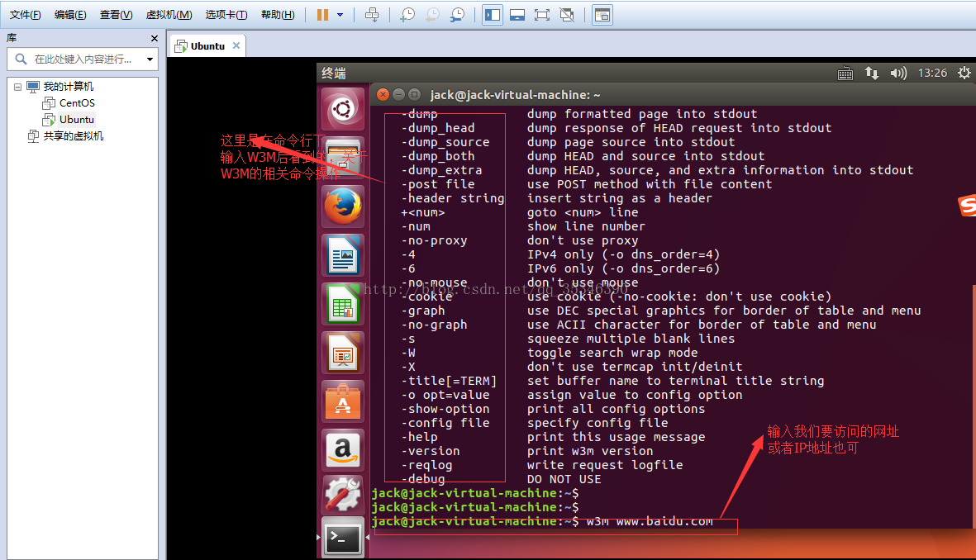Open LibreOffice Calc from the launcher
Image resolution: width=976 pixels, height=560 pixels.
tap(342, 304)
